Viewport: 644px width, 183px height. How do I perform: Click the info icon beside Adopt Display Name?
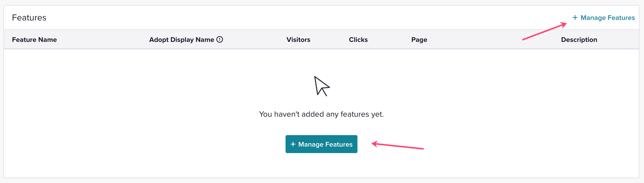point(219,39)
